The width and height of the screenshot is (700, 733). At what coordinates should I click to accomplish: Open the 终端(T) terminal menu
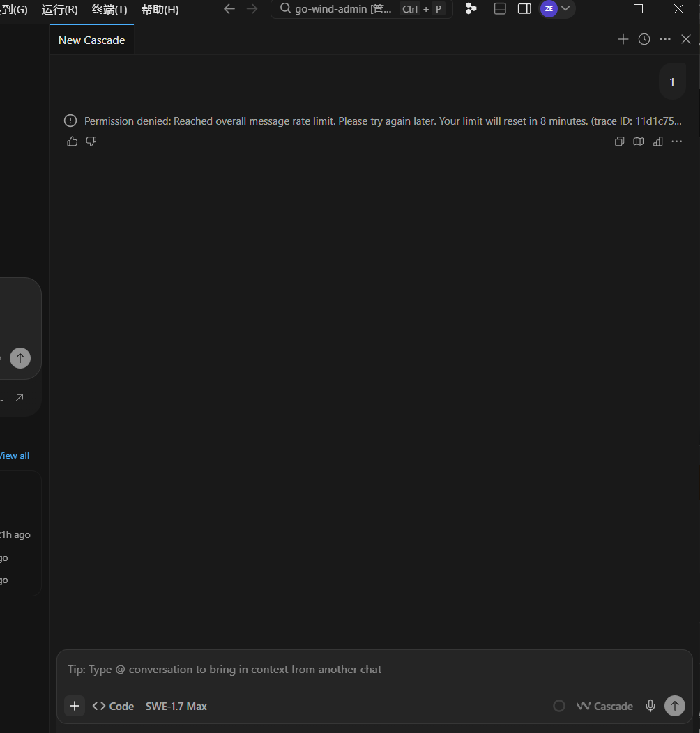[109, 9]
